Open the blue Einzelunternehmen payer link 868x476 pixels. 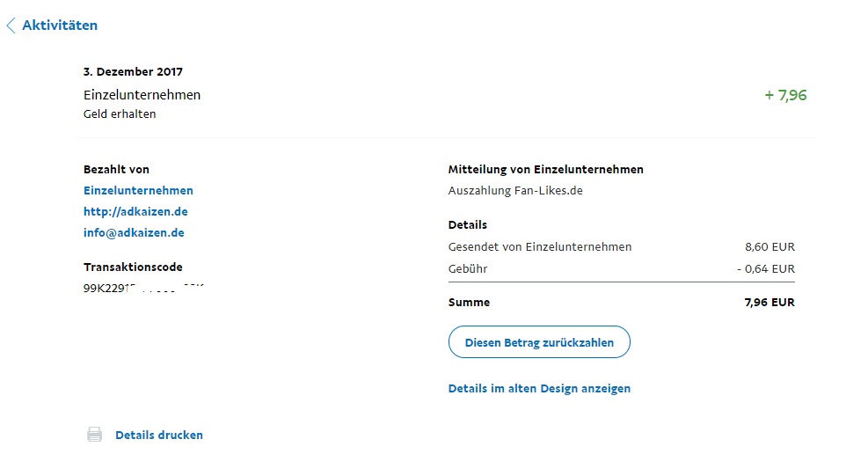coord(138,190)
